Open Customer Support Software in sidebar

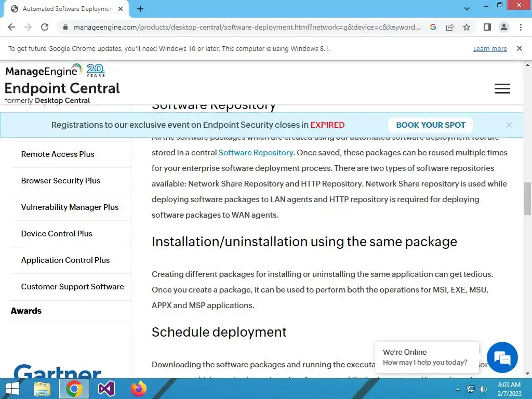[x=73, y=286]
